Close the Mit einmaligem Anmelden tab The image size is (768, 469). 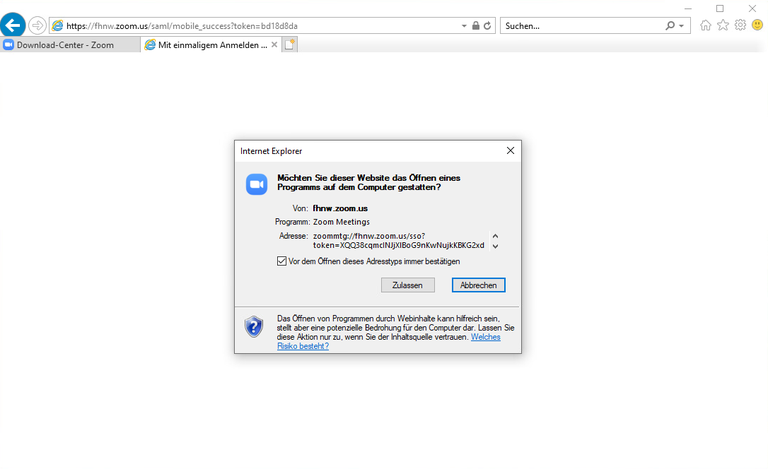point(274,45)
